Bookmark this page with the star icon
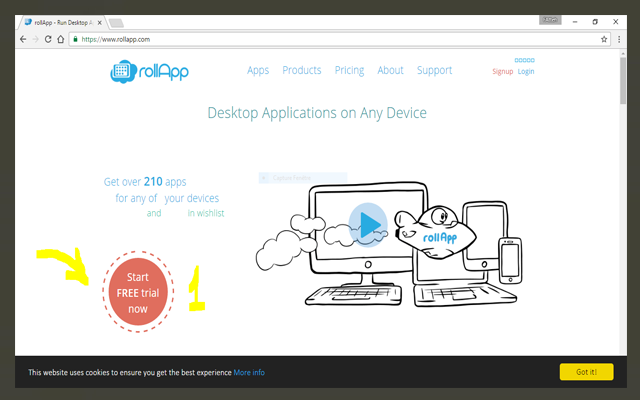 (x=604, y=39)
